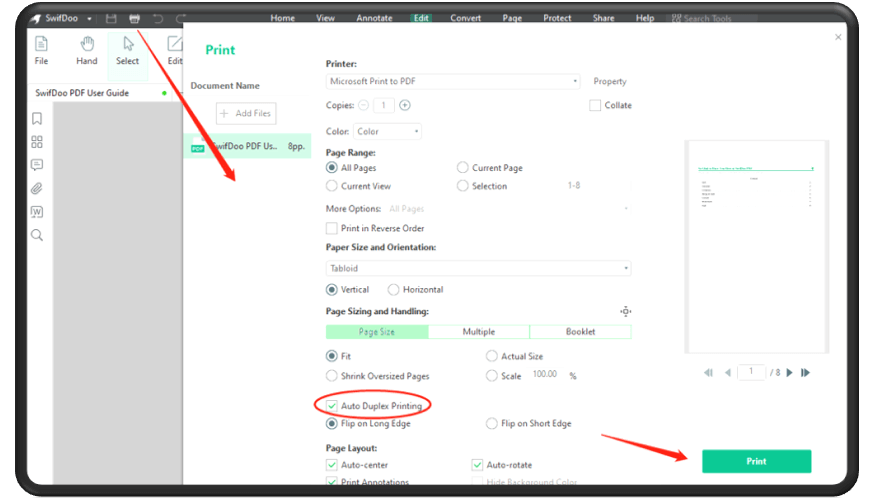Switch to Convert ribbon tab
This screenshot has height=498, width=874.
pos(465,18)
